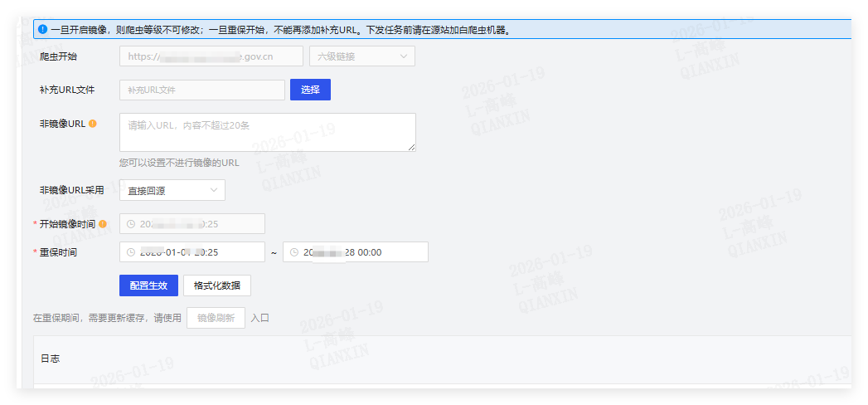Click the resize handle of 非镜像URL textarea
The width and height of the screenshot is (868, 405).
click(412, 148)
